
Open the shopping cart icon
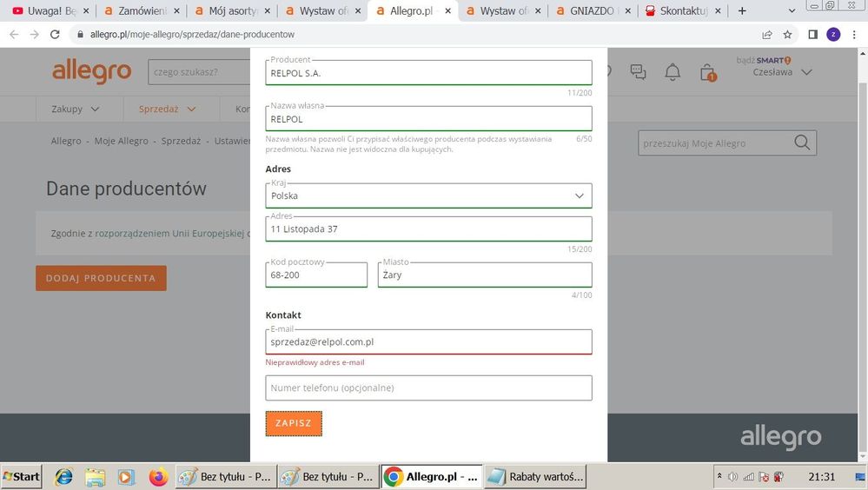click(x=708, y=72)
